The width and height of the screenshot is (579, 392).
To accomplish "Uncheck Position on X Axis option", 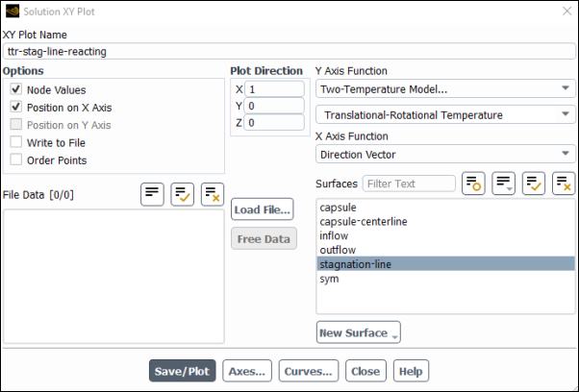I will (x=16, y=108).
